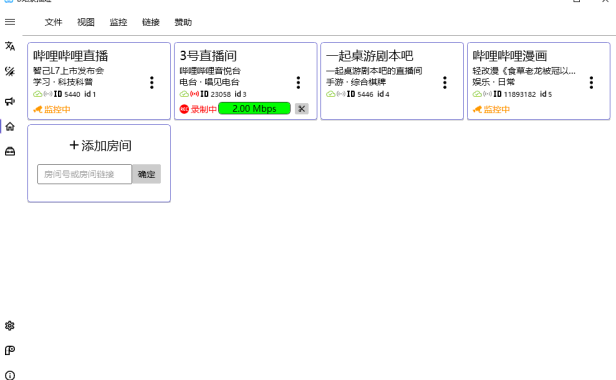
Task: Click the Patreon-style sponsor sidebar icon
Action: pos(10,350)
